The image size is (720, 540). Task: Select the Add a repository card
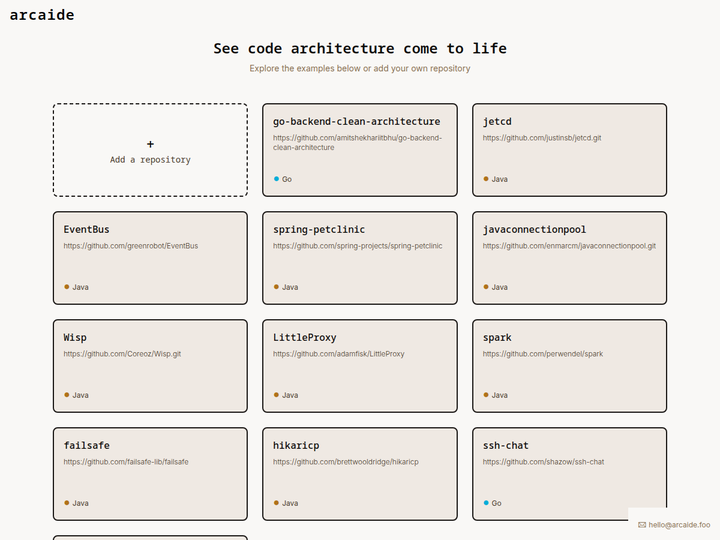point(150,150)
